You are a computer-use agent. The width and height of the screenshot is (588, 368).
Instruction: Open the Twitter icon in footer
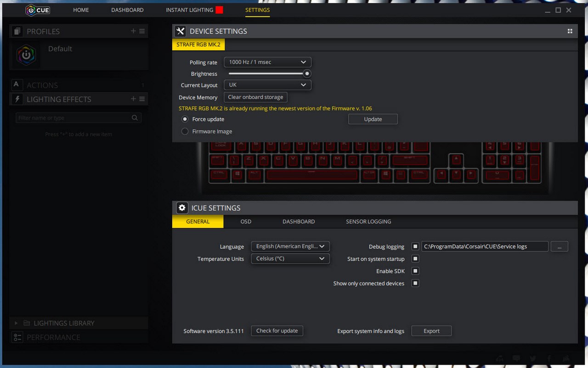[x=532, y=358]
